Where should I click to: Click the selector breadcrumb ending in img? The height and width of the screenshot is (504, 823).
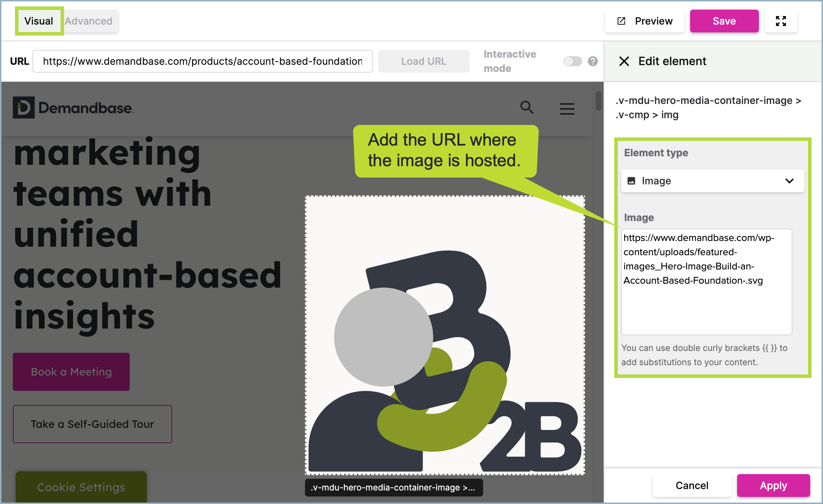[708, 107]
